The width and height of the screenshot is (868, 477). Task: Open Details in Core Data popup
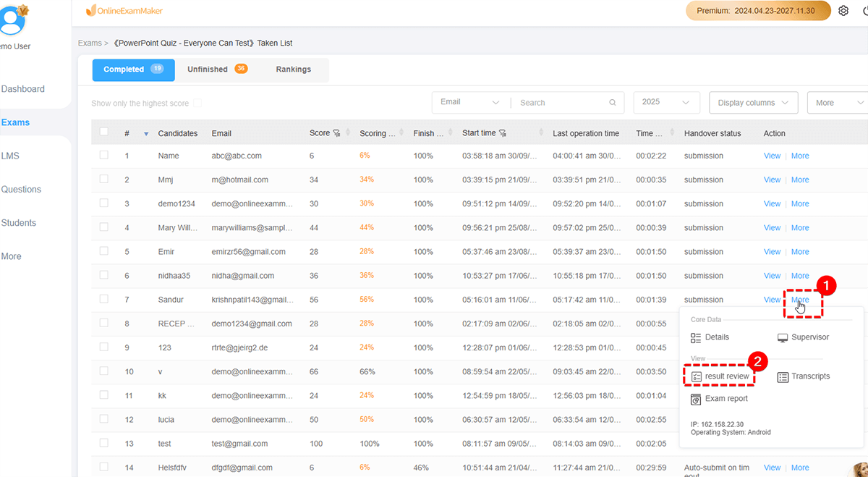(710, 337)
